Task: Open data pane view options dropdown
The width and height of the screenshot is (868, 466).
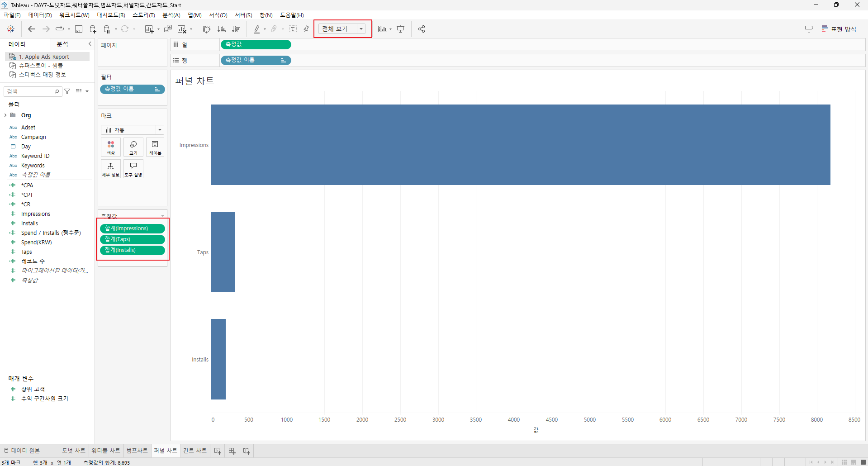Action: 87,91
